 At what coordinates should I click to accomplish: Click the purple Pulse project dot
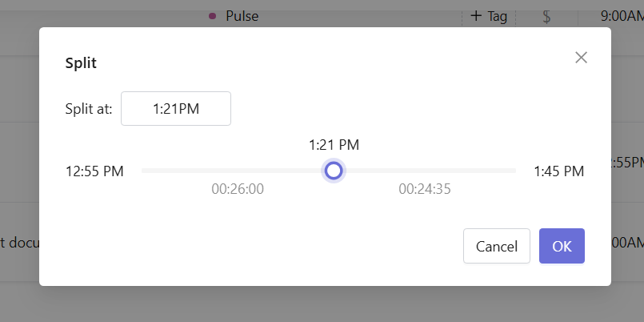[212, 16]
